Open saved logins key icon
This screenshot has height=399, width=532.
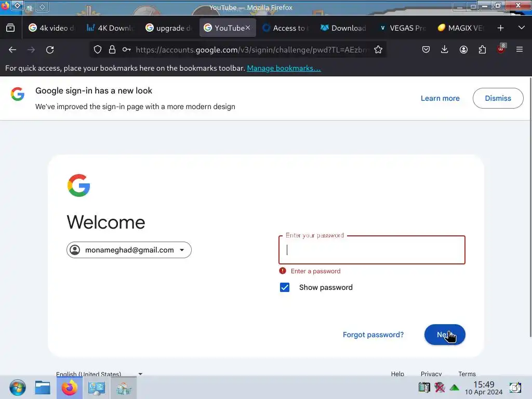127,49
